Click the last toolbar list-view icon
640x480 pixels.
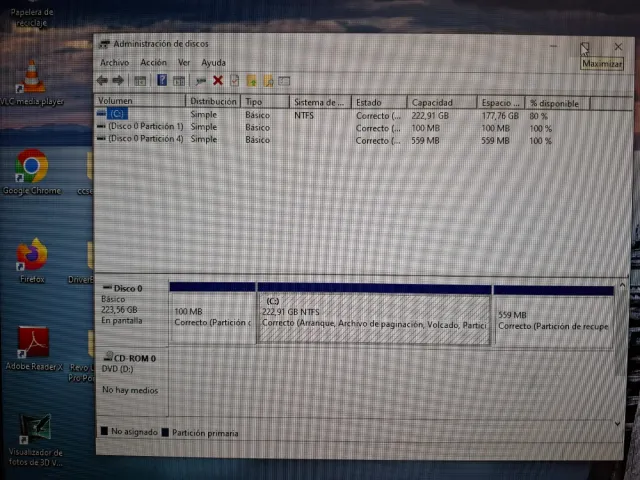point(284,81)
